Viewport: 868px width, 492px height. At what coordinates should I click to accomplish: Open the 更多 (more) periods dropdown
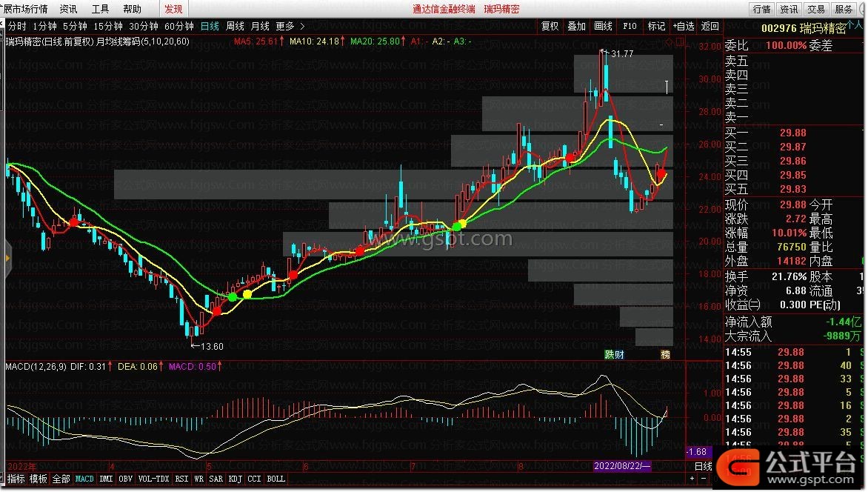(284, 26)
